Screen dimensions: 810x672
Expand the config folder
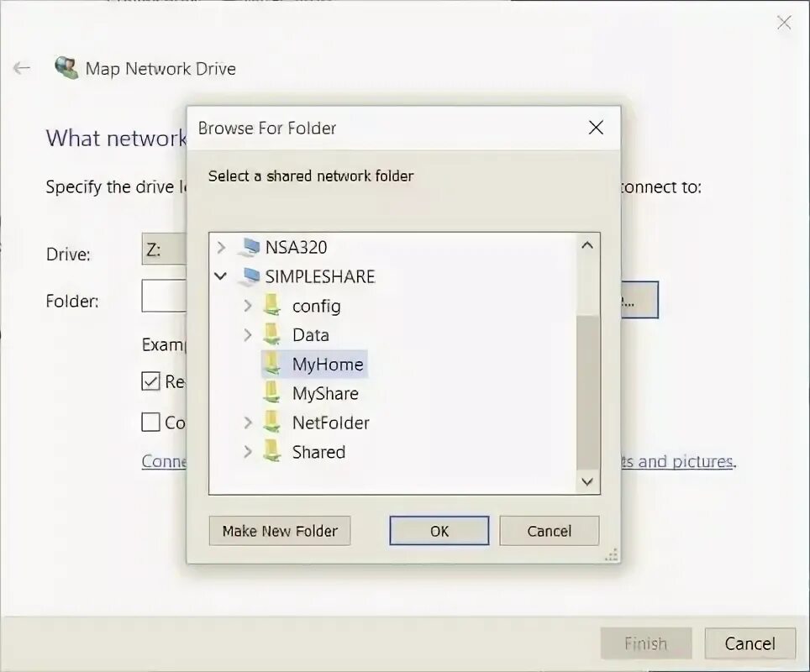coord(248,306)
